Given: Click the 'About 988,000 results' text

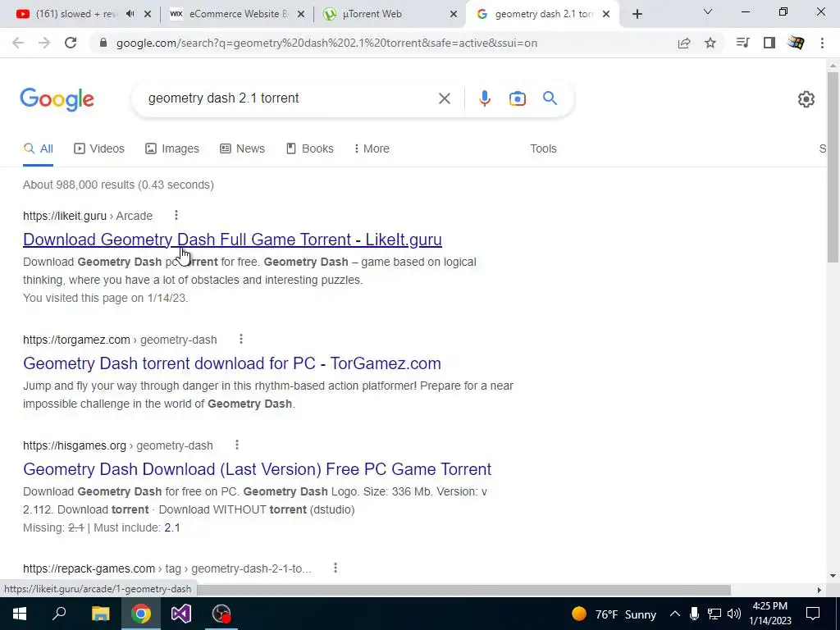Looking at the screenshot, I should (x=118, y=185).
